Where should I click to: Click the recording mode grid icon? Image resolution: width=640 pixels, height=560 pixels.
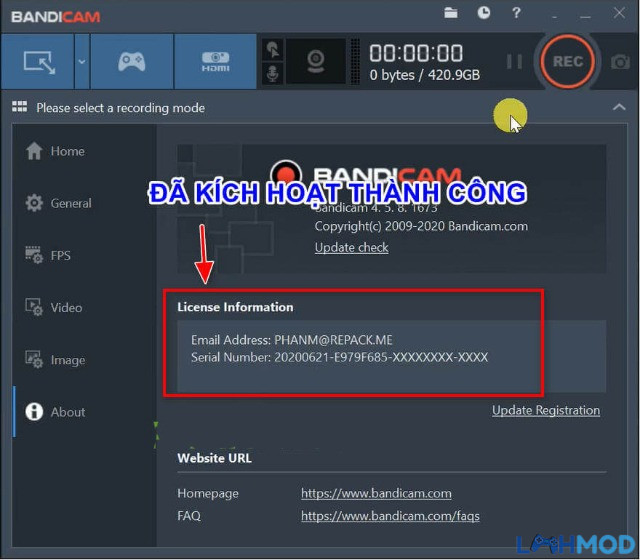coord(19,107)
